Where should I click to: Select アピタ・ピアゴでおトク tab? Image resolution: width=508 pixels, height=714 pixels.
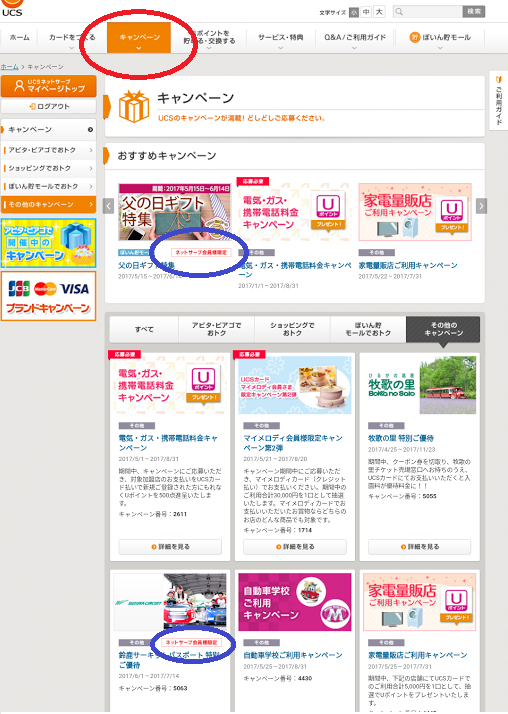coord(216,329)
